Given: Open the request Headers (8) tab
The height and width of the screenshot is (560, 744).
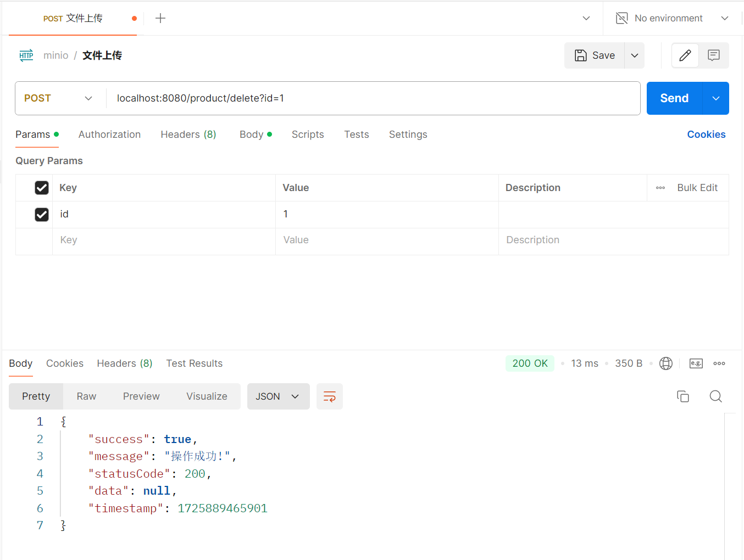Looking at the screenshot, I should click(x=188, y=135).
